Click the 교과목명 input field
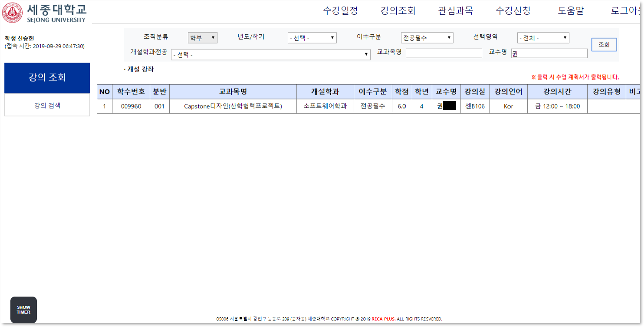This screenshot has width=644, height=327. (x=444, y=53)
